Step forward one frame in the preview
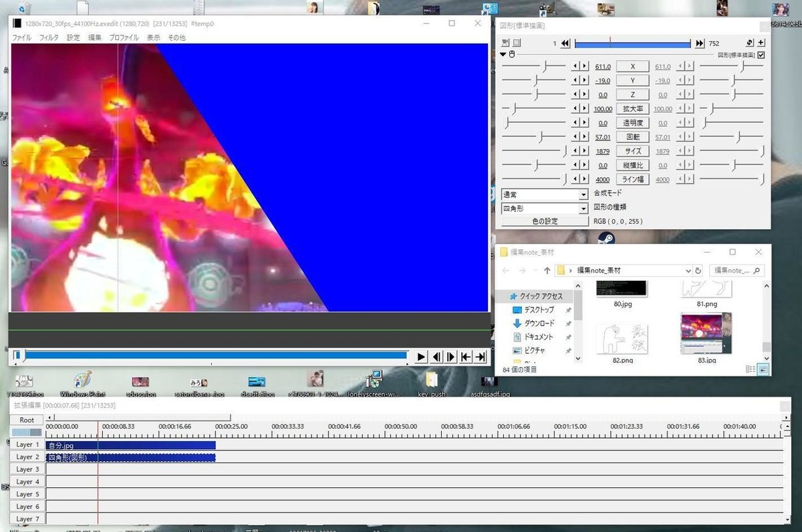Viewport: 802px width, 532px height. (x=451, y=357)
